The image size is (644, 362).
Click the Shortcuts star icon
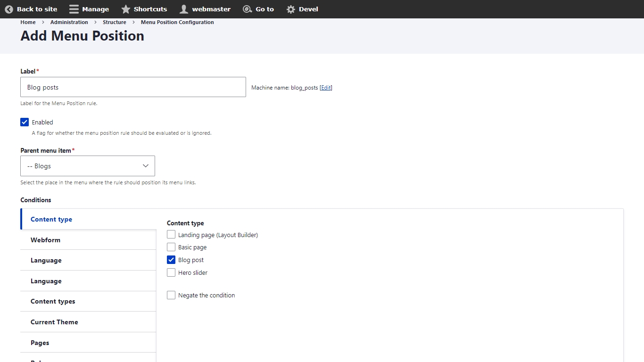125,9
